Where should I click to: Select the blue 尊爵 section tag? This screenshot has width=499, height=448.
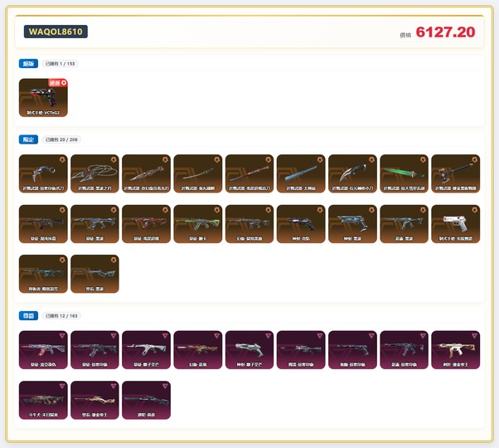(x=28, y=316)
